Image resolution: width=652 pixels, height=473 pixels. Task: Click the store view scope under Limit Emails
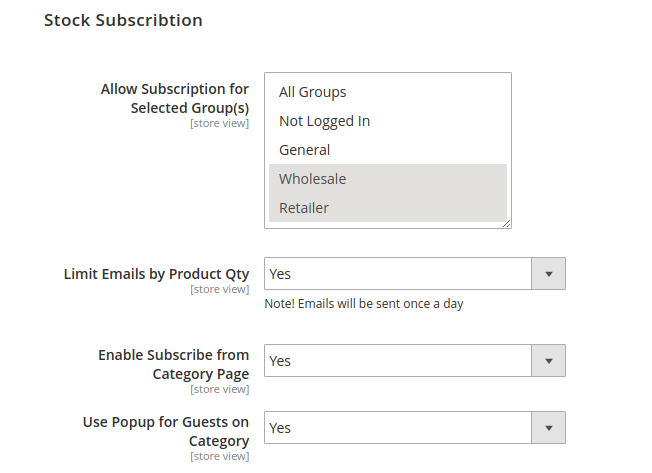[219, 289]
